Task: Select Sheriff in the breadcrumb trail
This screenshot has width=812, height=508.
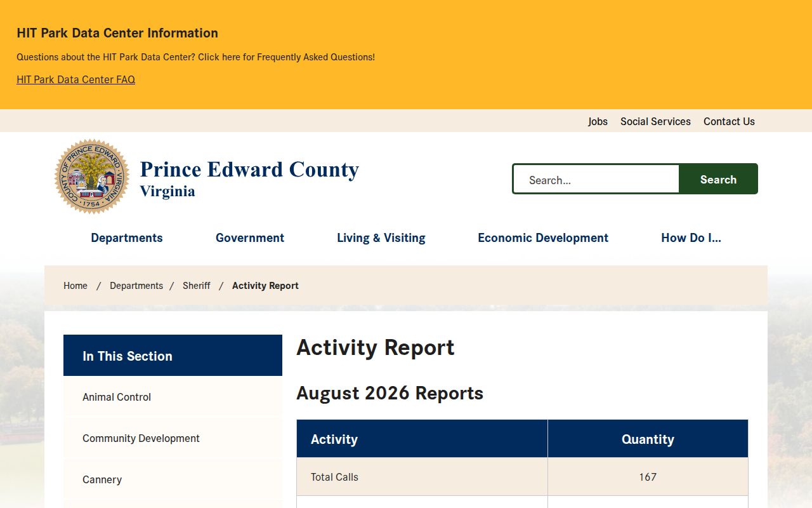Action: click(197, 286)
